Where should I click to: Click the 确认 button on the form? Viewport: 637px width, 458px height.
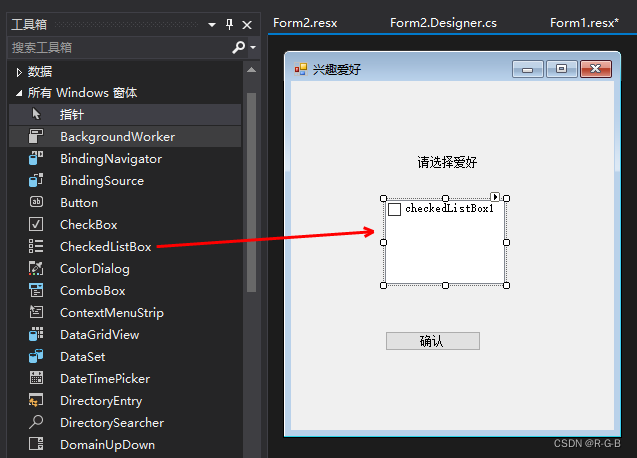(x=433, y=341)
